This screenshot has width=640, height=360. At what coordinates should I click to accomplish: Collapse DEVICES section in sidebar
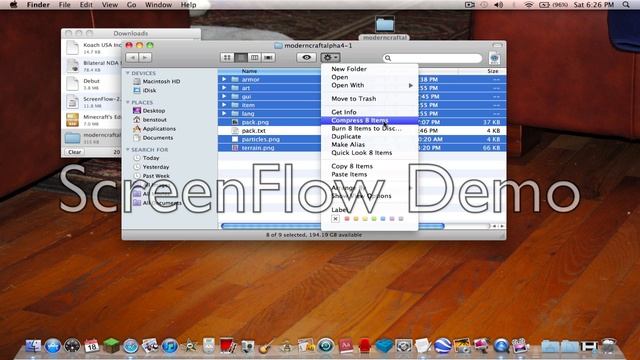click(128, 73)
